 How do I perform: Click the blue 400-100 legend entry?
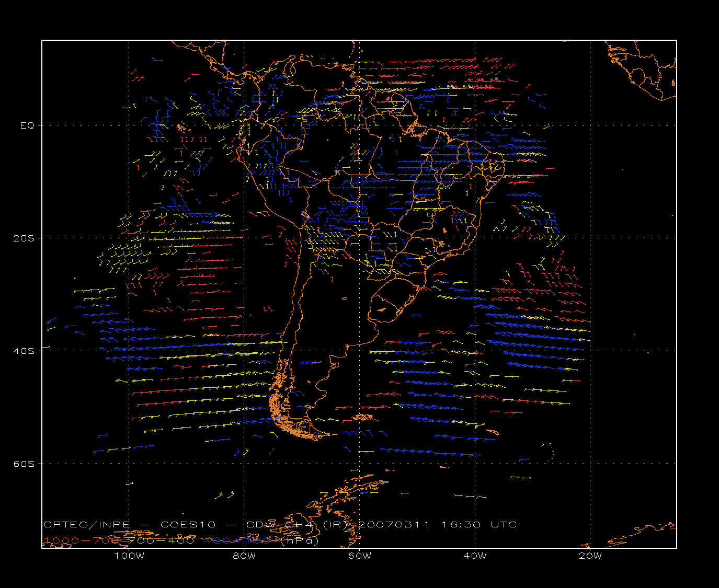coord(237,540)
